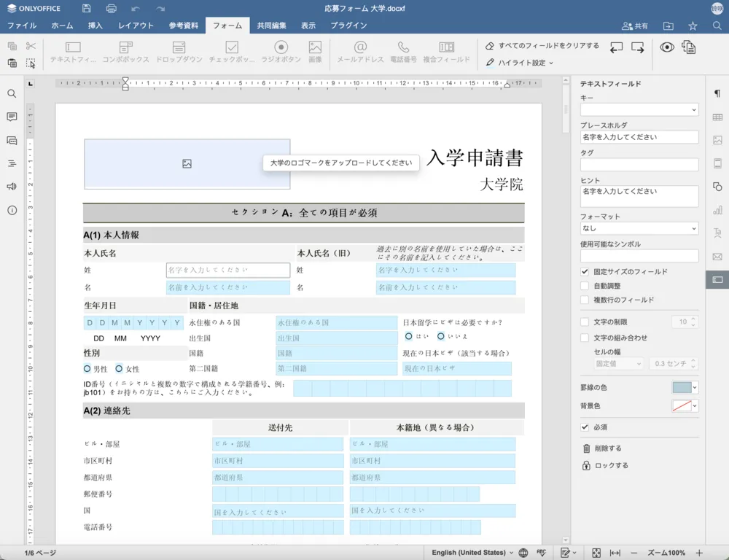
Task: Click the print icon in title bar
Action: click(x=111, y=8)
